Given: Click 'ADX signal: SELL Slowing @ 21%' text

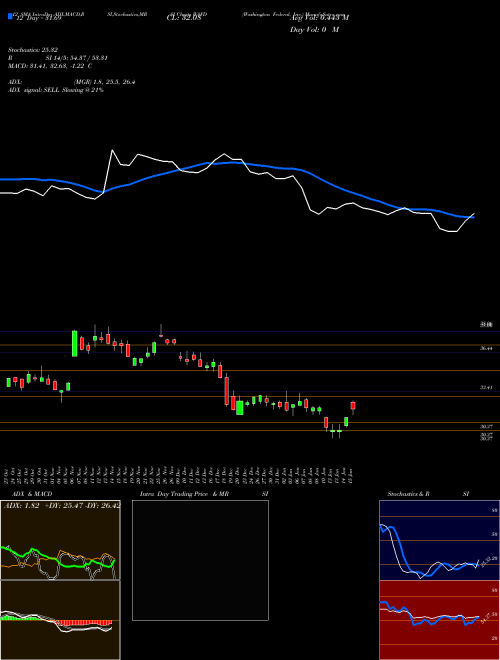Looking at the screenshot, I should tap(56, 90).
